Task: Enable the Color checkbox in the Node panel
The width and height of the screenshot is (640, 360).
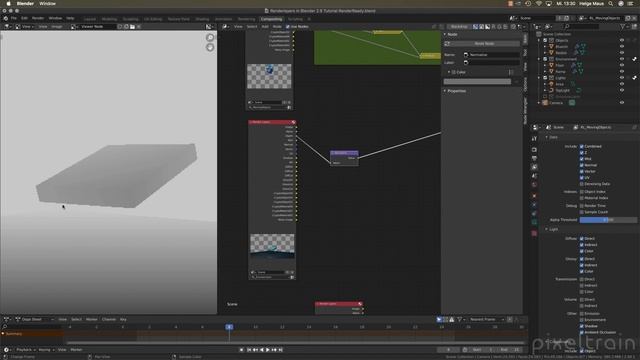Action: [453, 72]
